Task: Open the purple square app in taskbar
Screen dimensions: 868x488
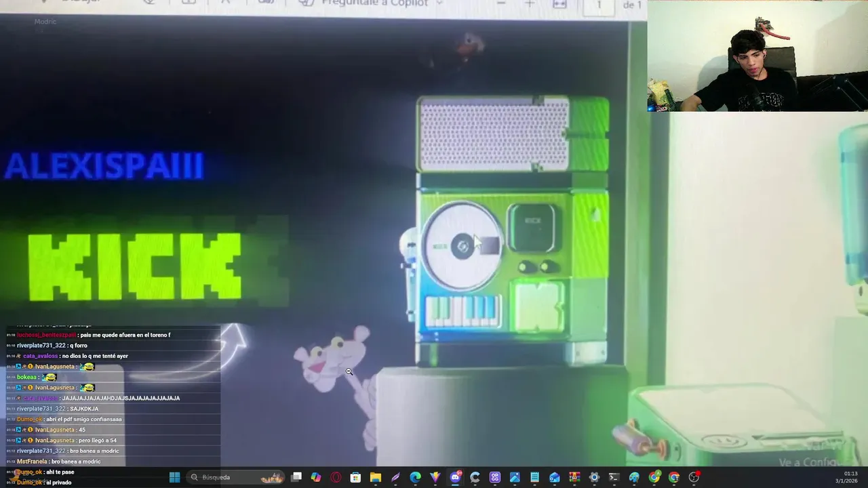Action: point(495,477)
